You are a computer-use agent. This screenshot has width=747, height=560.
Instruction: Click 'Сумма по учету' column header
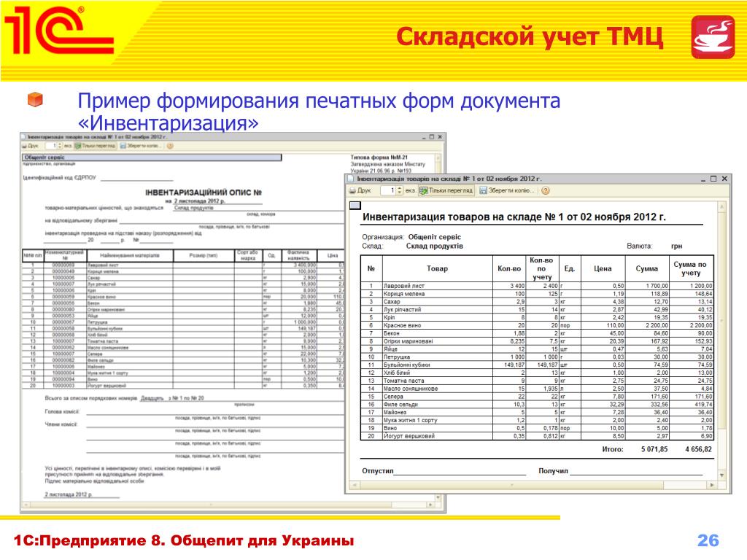pyautogui.click(x=690, y=268)
